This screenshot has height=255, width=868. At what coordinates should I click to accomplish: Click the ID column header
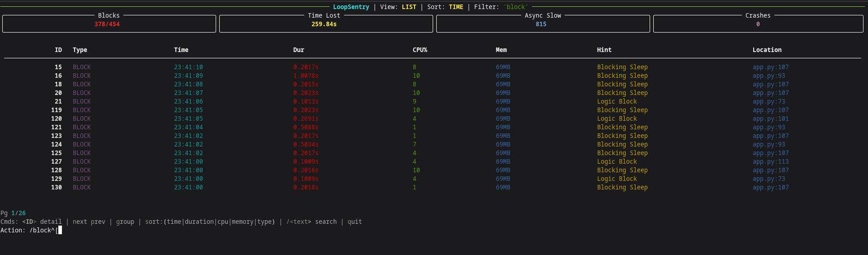click(x=58, y=50)
